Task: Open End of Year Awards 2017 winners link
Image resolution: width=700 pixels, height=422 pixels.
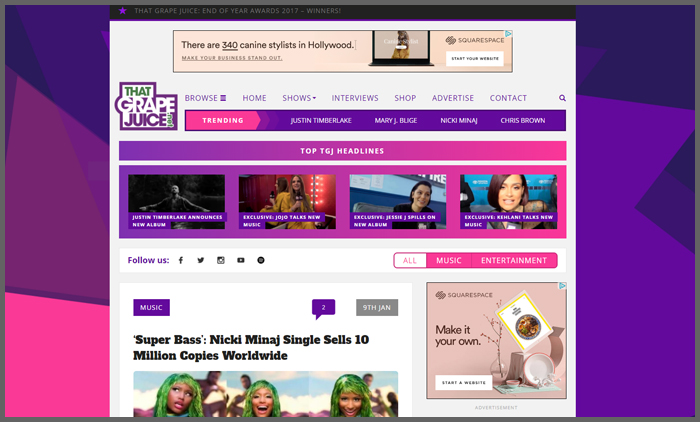Action: (x=238, y=11)
